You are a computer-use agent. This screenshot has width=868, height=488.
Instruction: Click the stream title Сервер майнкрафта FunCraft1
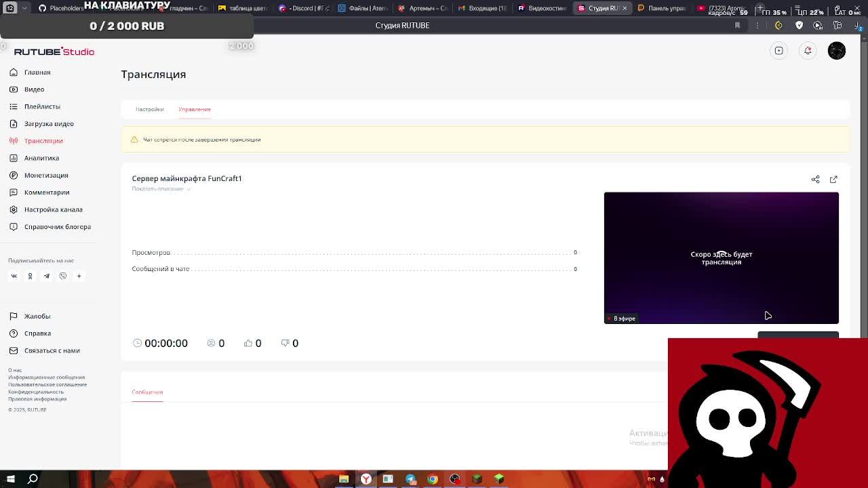tap(186, 178)
